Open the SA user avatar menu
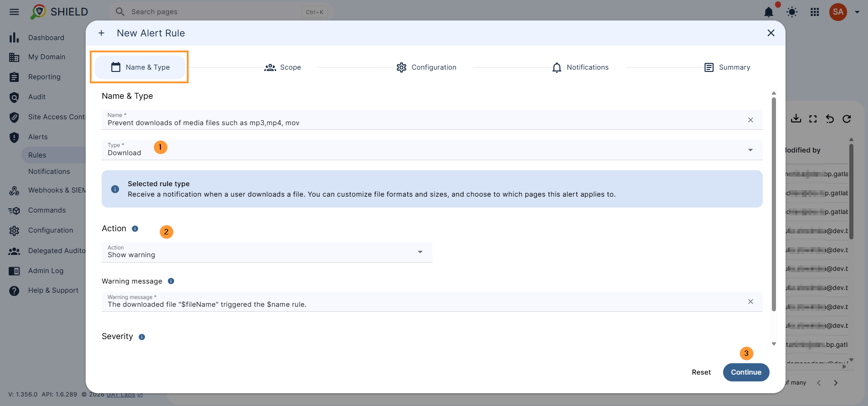868x406 pixels. 838,12
